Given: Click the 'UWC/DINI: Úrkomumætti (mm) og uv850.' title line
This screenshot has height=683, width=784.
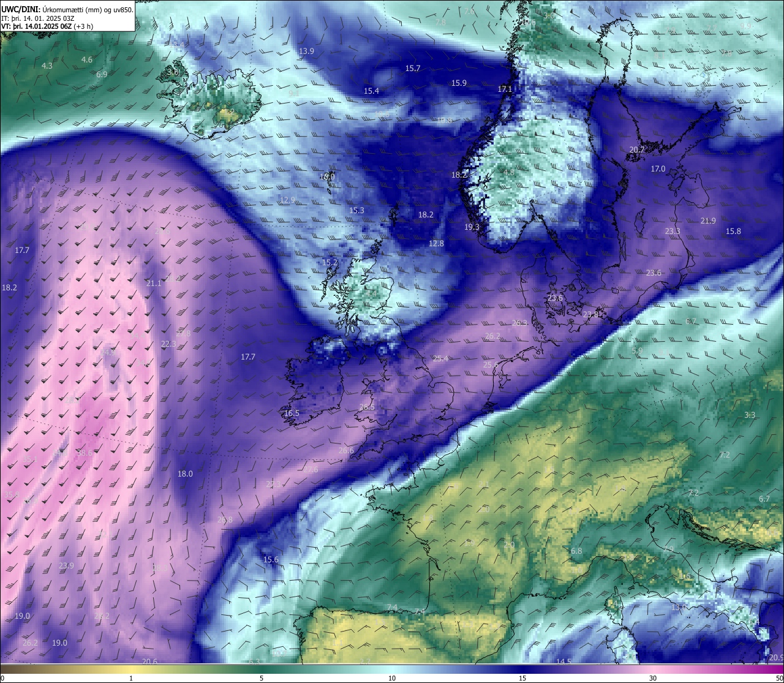Looking at the screenshot, I should 67,9.
